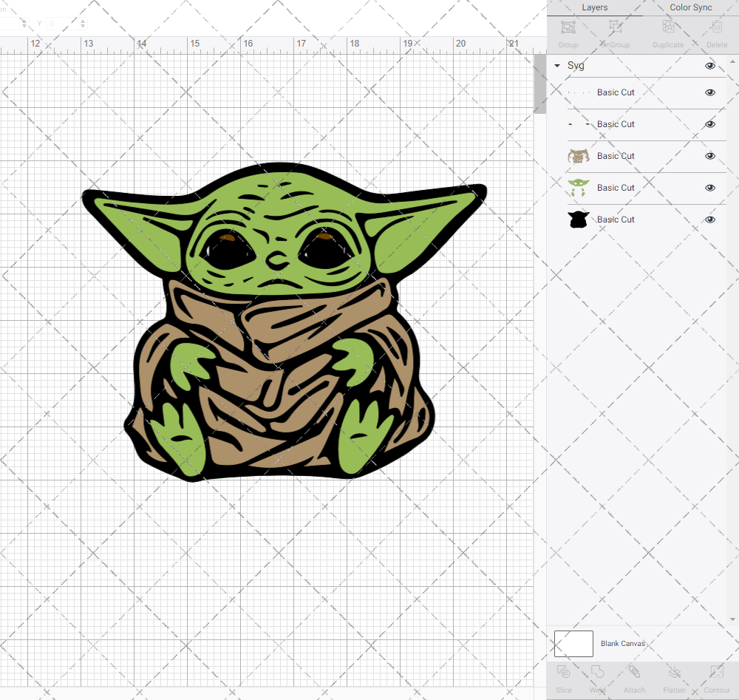
Task: Click the Blank Canvas label
Action: [x=622, y=643]
